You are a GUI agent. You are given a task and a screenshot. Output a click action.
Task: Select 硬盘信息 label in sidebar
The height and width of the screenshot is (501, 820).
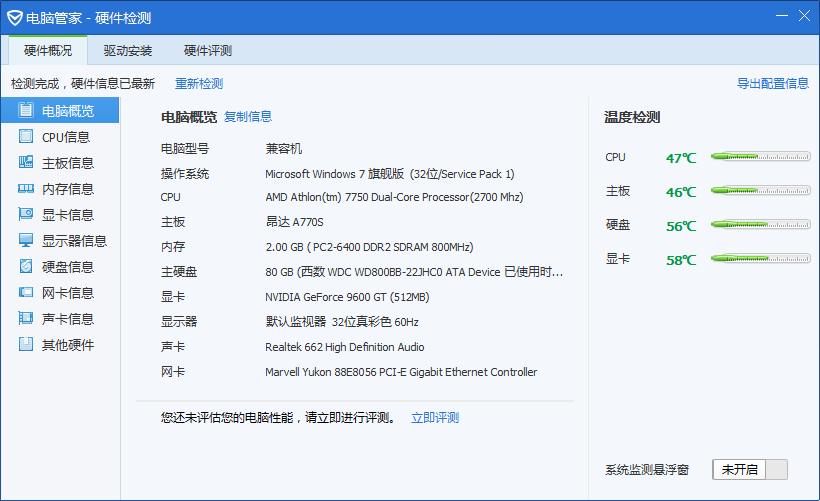click(x=68, y=267)
